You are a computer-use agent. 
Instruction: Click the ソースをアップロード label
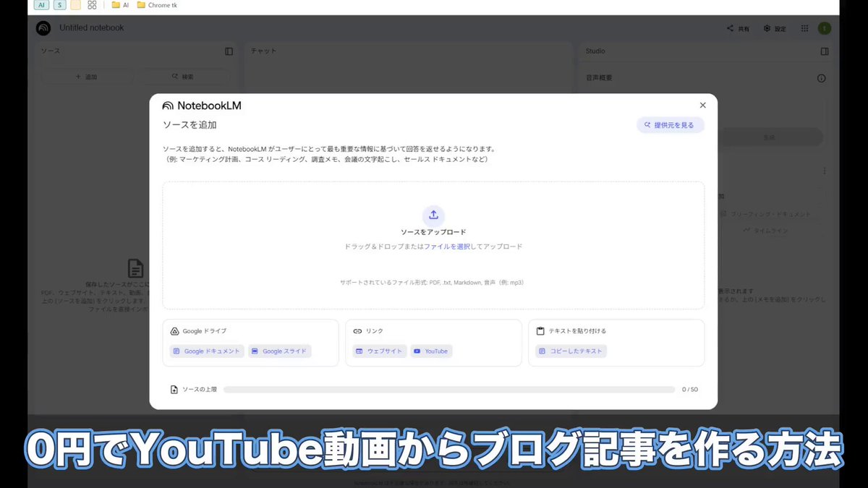click(x=433, y=232)
